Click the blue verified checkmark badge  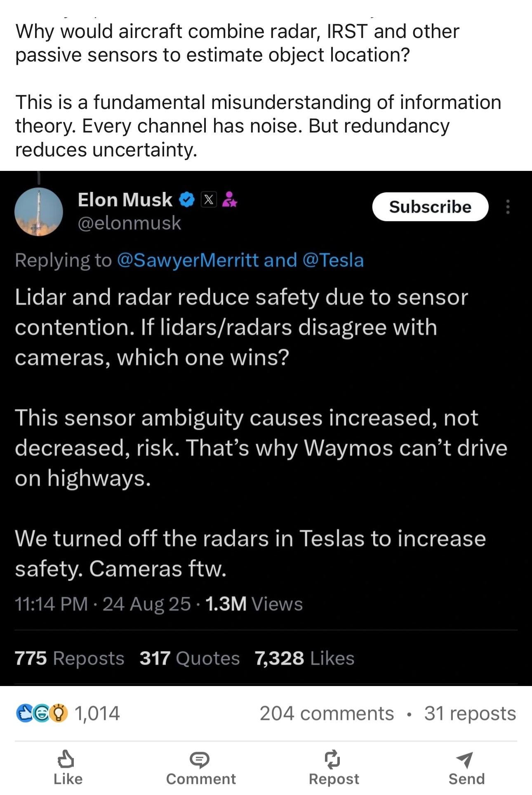[187, 200]
